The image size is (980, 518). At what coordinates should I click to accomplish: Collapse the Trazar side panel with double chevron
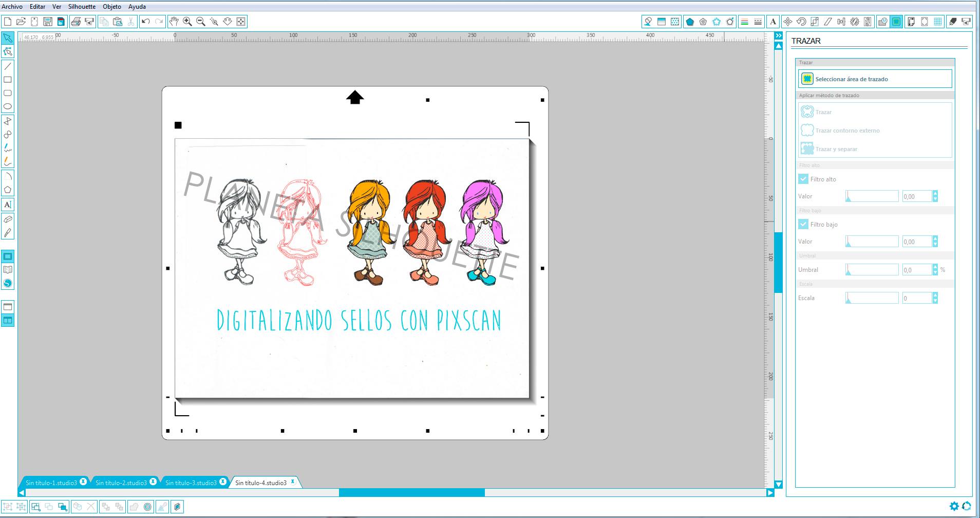coord(779,35)
